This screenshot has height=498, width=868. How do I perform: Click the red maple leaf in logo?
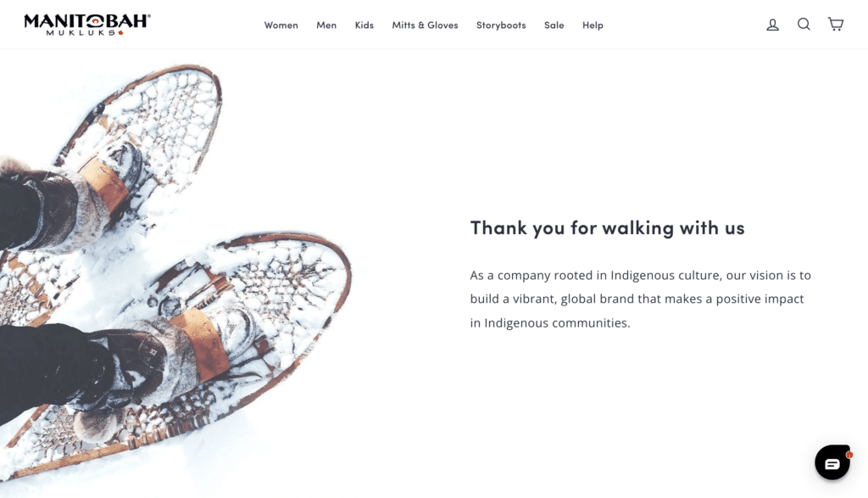pyautogui.click(x=120, y=33)
